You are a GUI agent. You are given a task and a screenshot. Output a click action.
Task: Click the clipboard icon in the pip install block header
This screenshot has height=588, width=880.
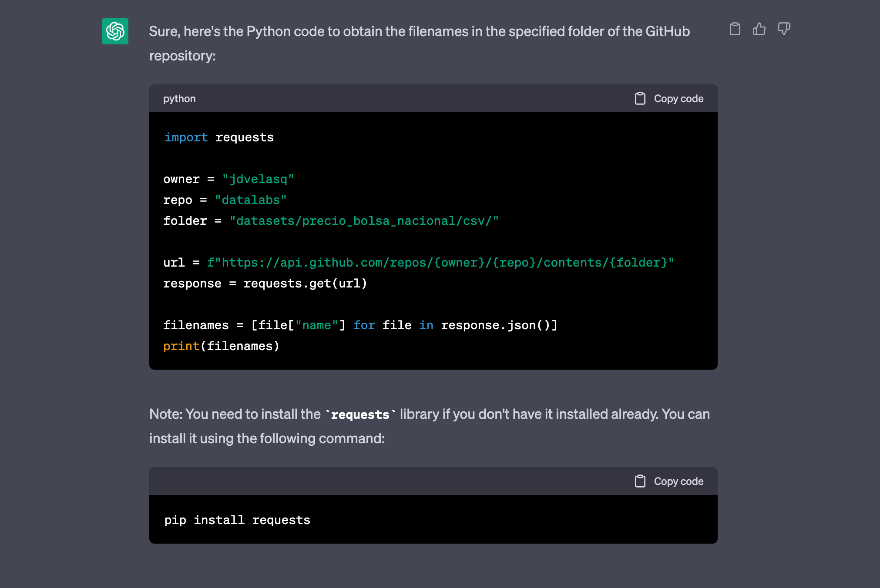point(640,481)
